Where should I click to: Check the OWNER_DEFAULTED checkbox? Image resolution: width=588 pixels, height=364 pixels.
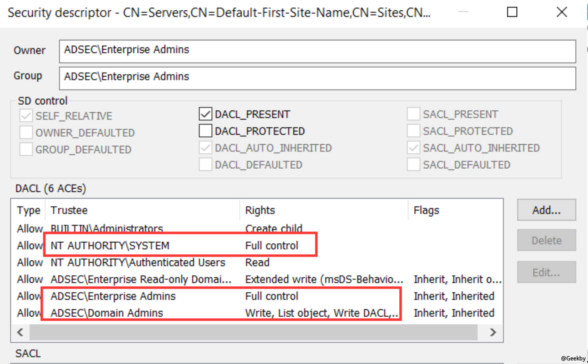(x=26, y=132)
